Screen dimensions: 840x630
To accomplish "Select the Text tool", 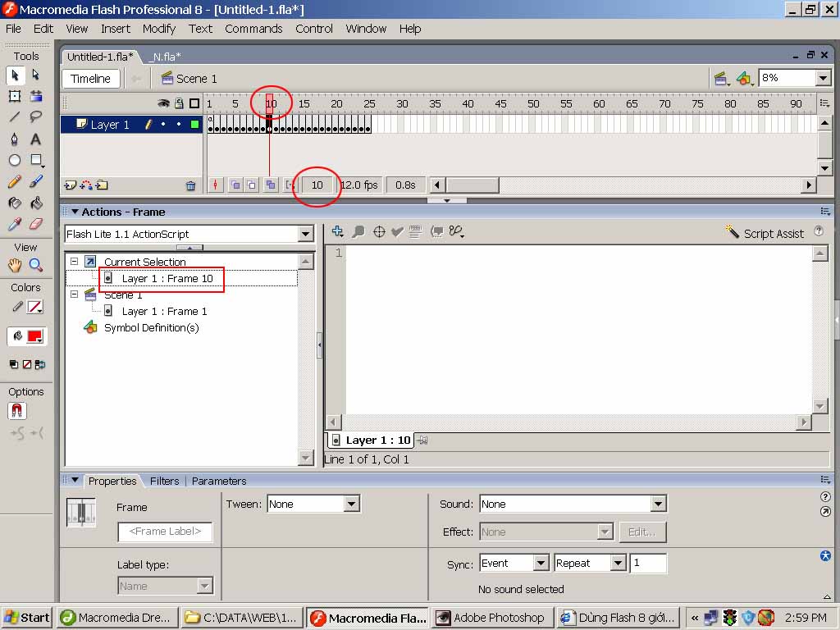I will pyautogui.click(x=36, y=139).
